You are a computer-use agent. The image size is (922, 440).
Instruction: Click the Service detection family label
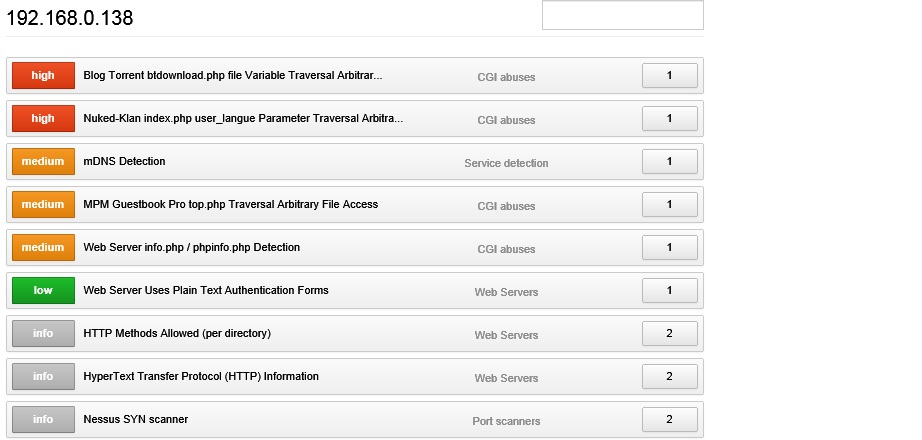pyautogui.click(x=506, y=163)
